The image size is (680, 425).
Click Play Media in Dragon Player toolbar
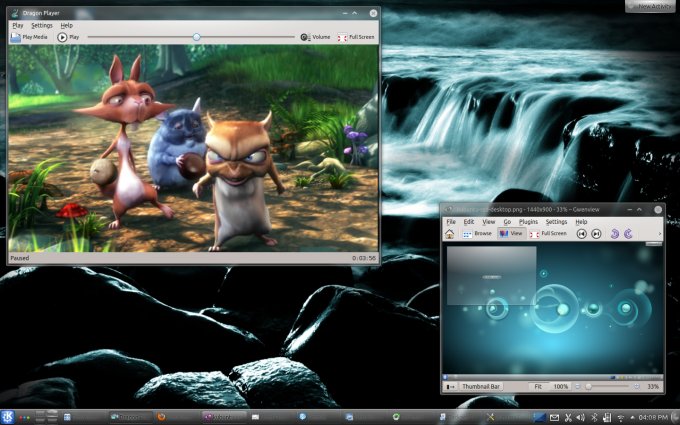coord(29,37)
